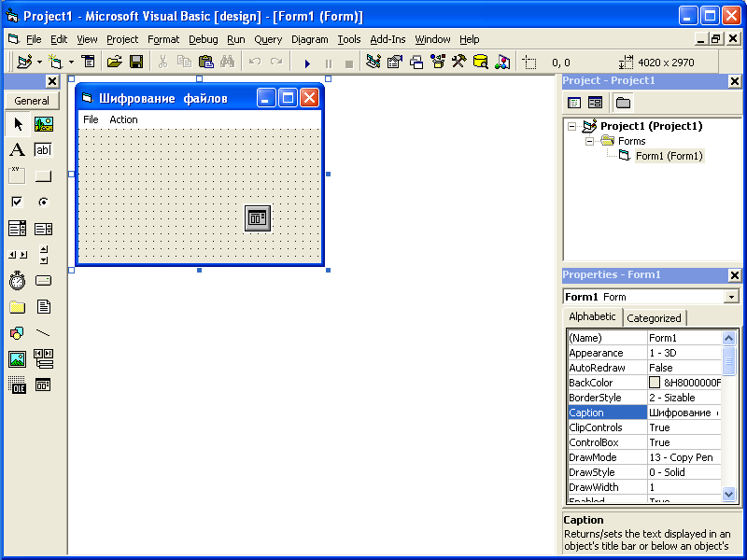Viewport: 747px width, 560px height.
Task: Open Add Standard EXE Project dropdown arrow
Action: click(x=39, y=62)
